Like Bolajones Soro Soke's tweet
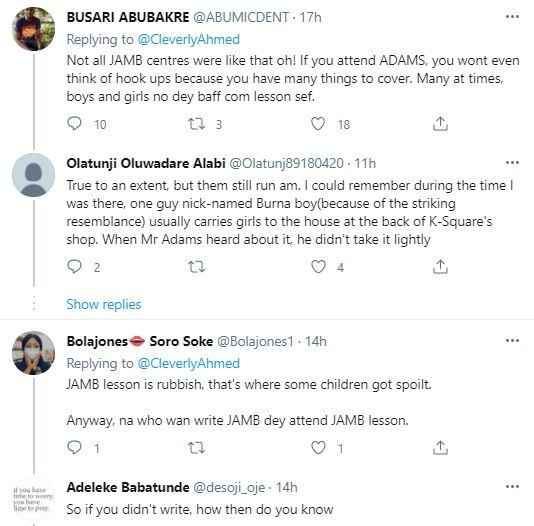534x526 pixels. [318, 448]
